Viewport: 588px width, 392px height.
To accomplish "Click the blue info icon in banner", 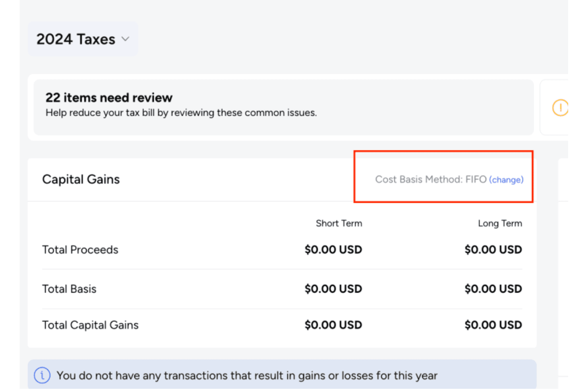I will click(42, 375).
